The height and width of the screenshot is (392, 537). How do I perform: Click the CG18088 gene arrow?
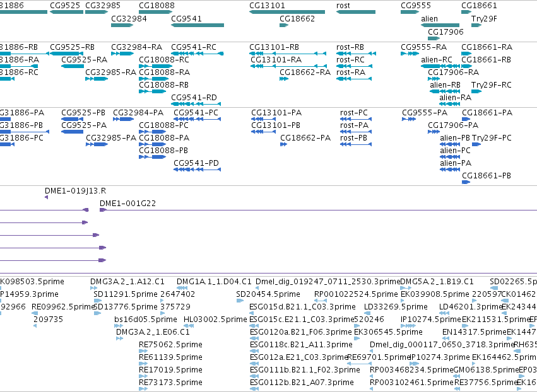coord(155,12)
